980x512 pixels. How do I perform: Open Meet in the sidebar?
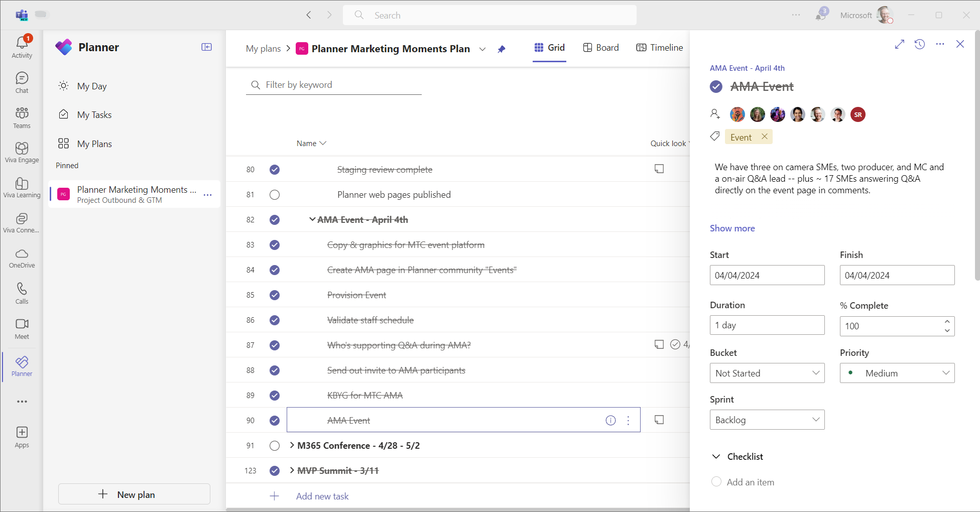click(22, 329)
